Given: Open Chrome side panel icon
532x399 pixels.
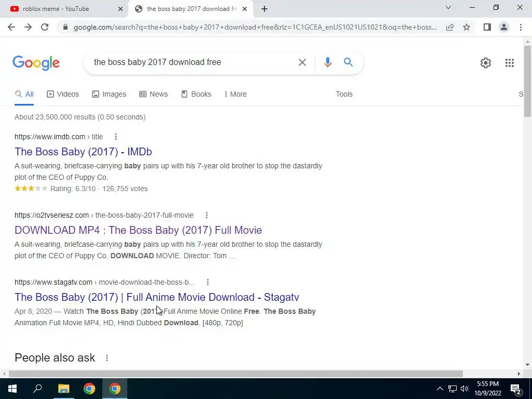Looking at the screenshot, I should (487, 27).
